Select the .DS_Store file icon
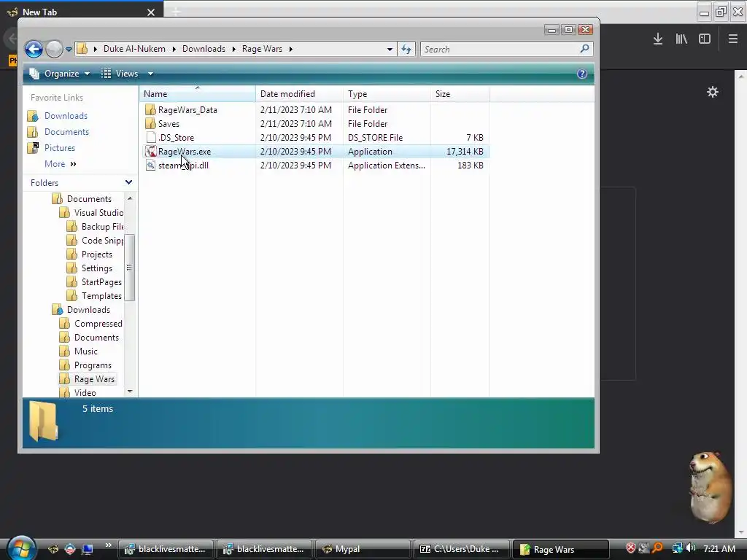Viewport: 747px width, 560px height. coord(151,137)
